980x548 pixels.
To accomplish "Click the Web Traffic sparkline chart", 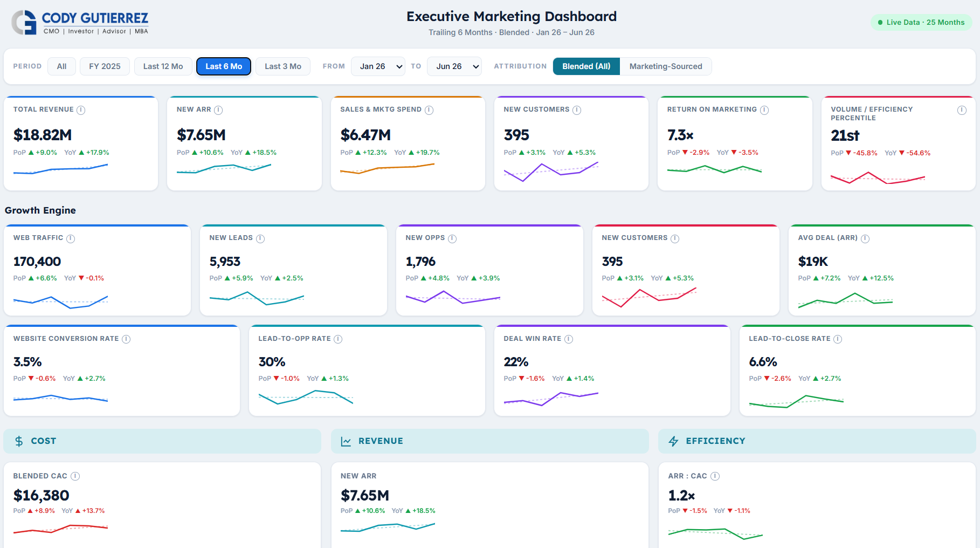I will coord(60,302).
